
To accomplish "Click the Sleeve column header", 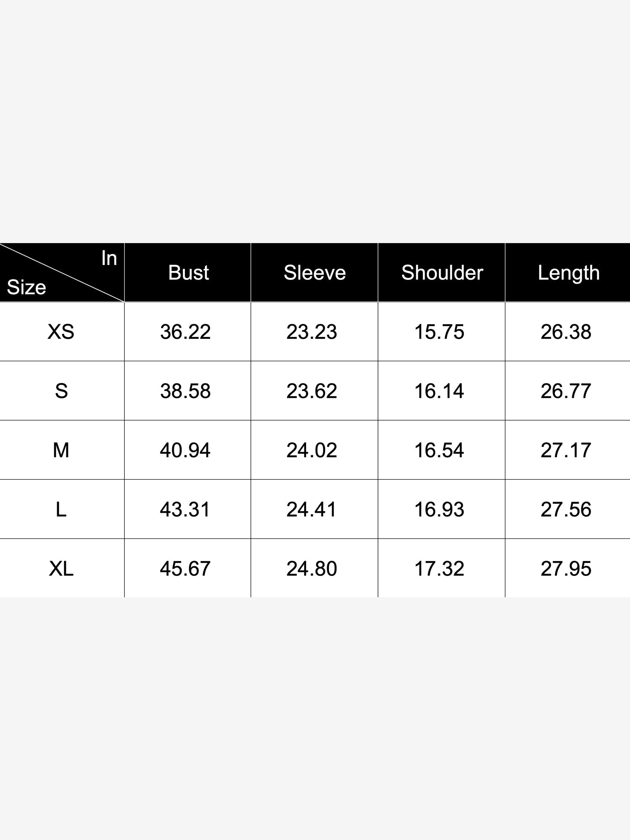I will click(315, 273).
